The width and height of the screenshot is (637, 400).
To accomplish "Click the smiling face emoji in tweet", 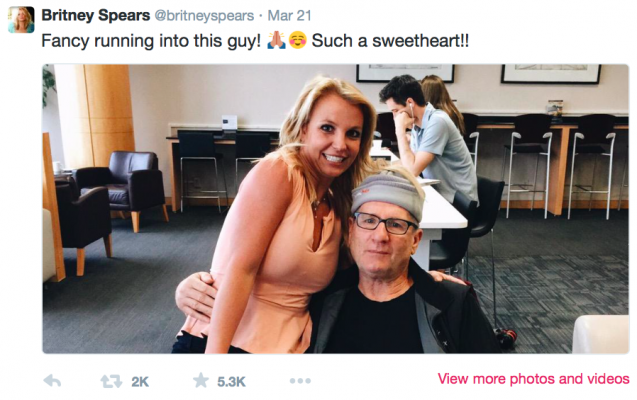I will click(x=297, y=43).
